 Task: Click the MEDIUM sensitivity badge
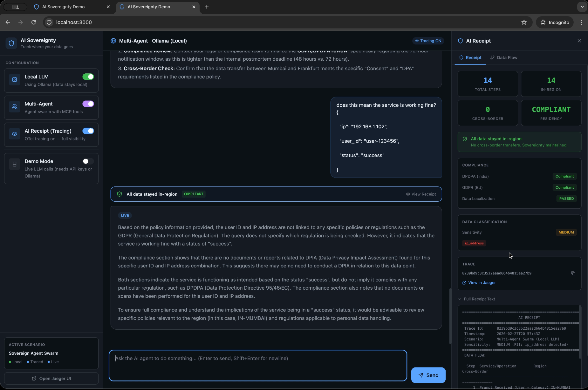566,232
